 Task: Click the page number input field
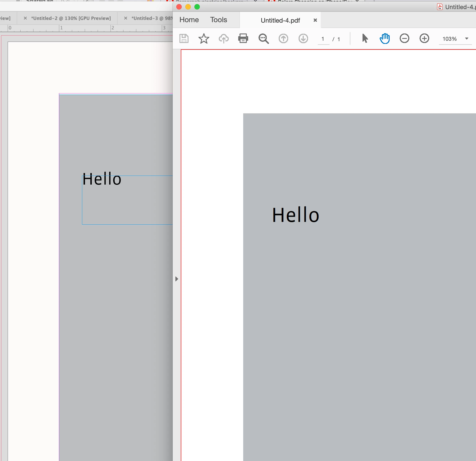pyautogui.click(x=323, y=39)
